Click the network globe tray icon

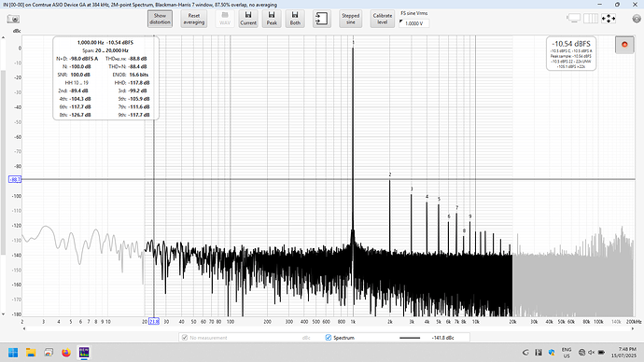pyautogui.click(x=581, y=352)
